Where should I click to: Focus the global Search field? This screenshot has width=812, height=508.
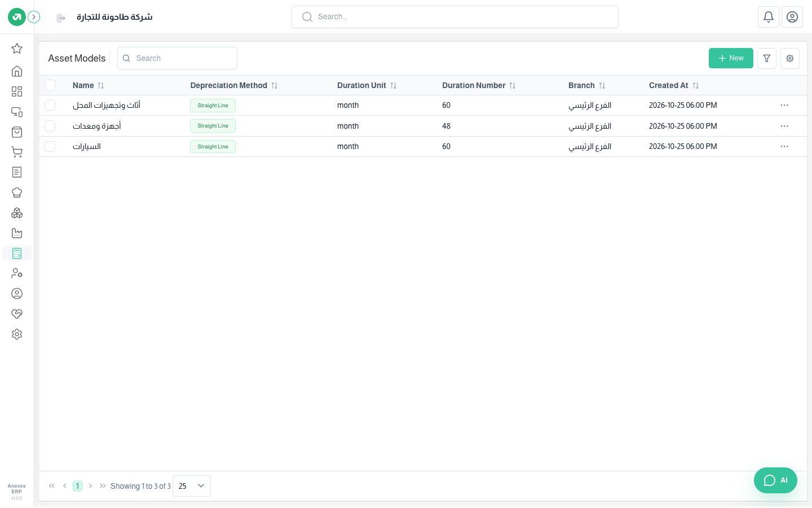pos(455,17)
